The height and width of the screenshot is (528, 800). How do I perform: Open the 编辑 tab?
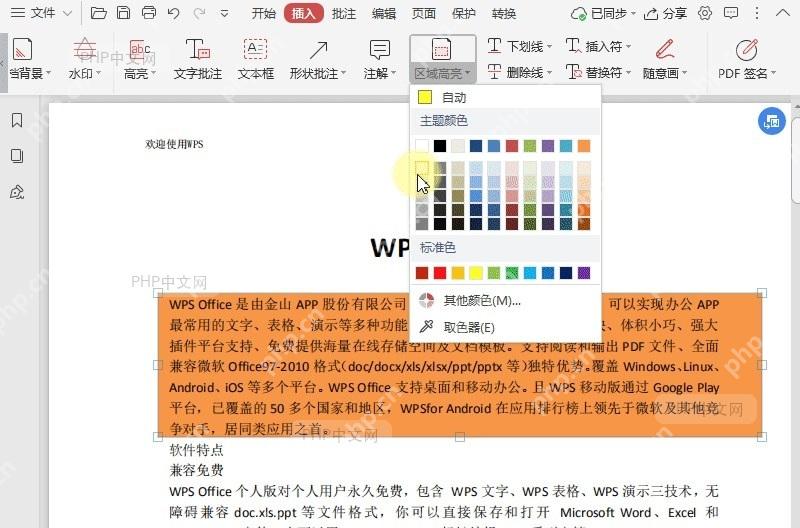384,14
